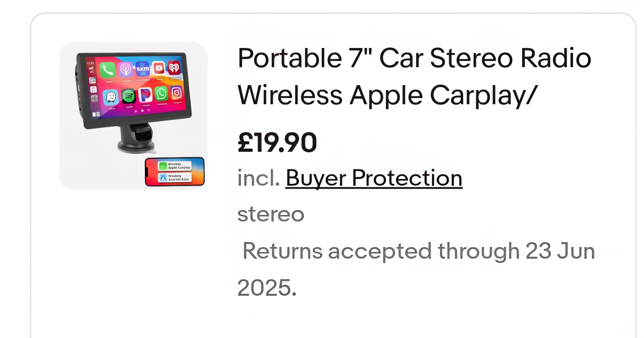This screenshot has height=338, width=644.
Task: Click the £19.90 price
Action: (x=277, y=143)
